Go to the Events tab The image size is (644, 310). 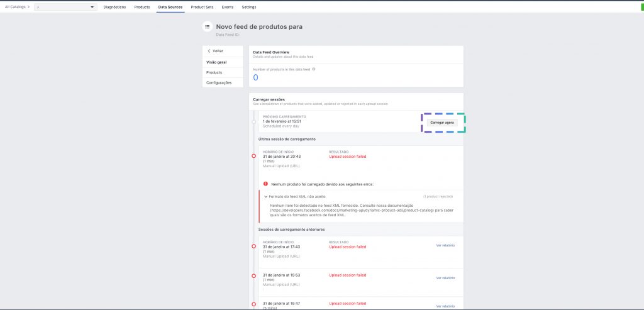228,7
